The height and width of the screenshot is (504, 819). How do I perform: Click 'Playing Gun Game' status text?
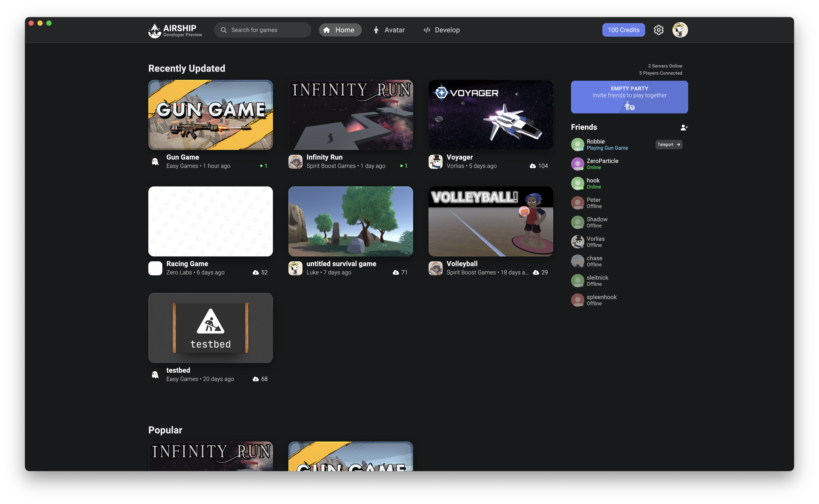607,148
